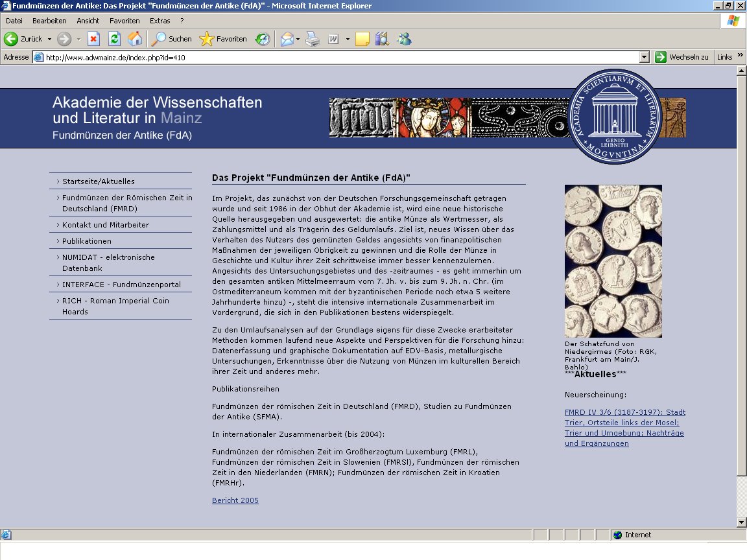Click the Niedergirmes coin hoard photo
747x560 pixels.
click(x=613, y=261)
